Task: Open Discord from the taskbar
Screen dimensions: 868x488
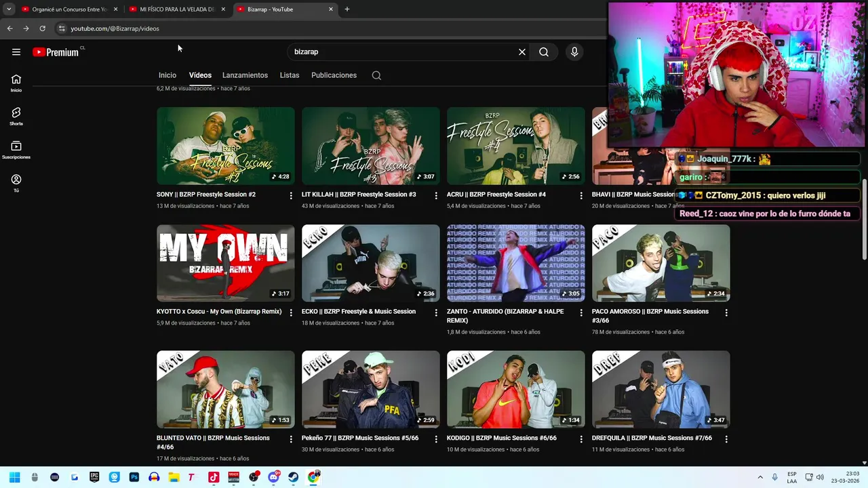Action: tap(273, 477)
